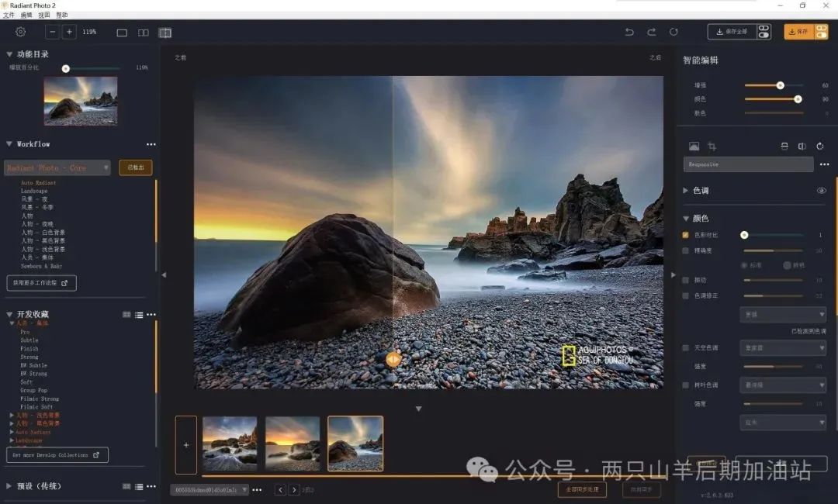Image resolution: width=838 pixels, height=504 pixels.
Task: Collapse the 开发收藏 section
Action: pos(9,314)
